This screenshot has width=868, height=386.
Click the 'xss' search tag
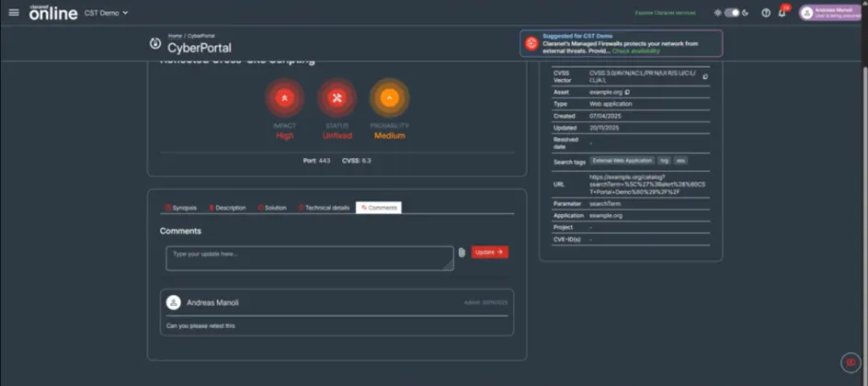click(x=681, y=161)
